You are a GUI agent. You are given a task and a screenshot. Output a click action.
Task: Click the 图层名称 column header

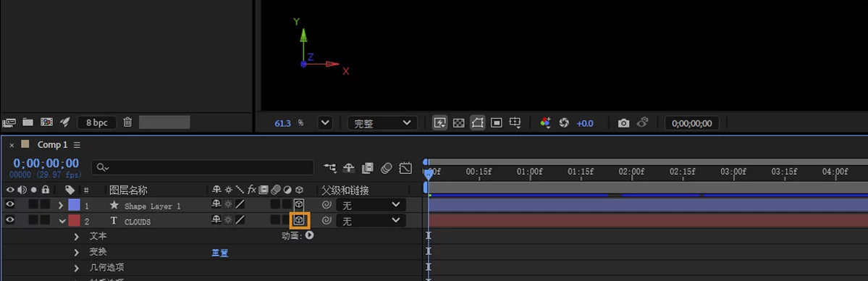(128, 190)
